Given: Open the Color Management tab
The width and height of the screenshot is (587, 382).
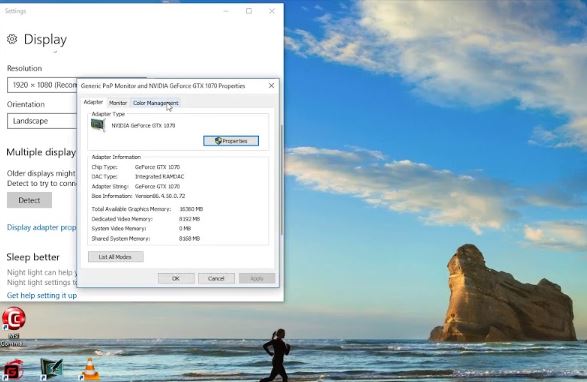Looking at the screenshot, I should point(156,103).
